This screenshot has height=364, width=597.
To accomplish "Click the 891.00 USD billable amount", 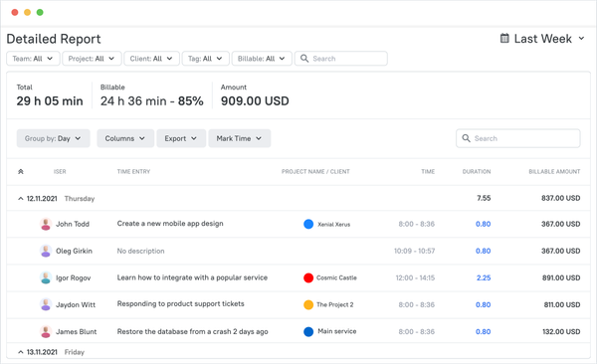I will (561, 277).
